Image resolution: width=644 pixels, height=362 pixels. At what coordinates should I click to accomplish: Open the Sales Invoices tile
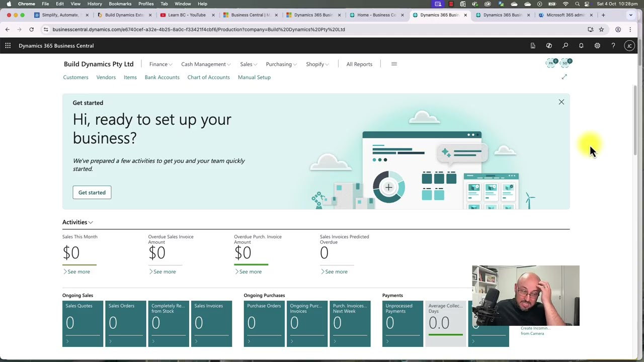pos(211,324)
